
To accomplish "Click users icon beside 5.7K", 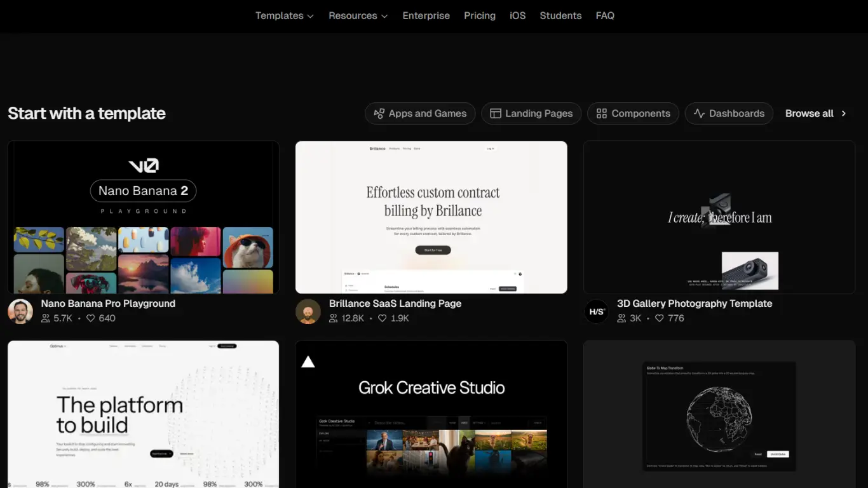I will point(46,318).
